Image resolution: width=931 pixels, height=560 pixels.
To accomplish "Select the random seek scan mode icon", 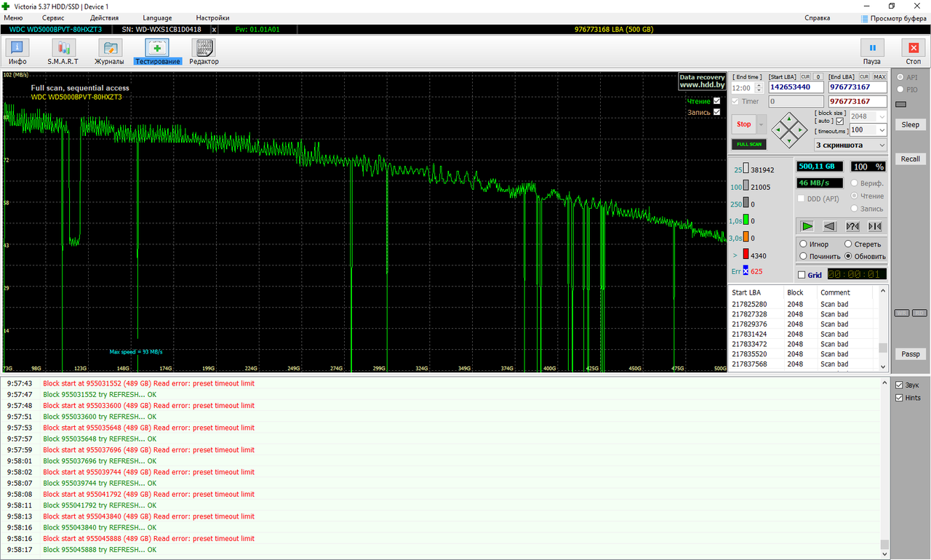I will [x=852, y=226].
